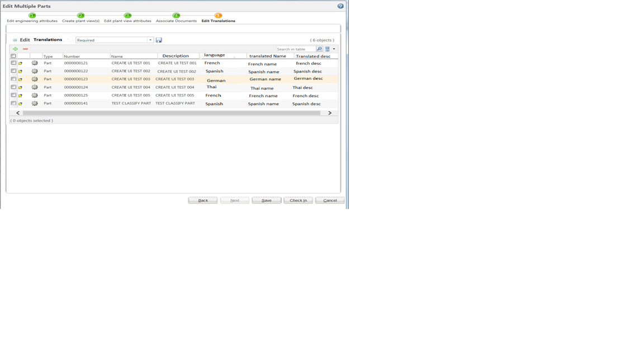Click status icon for row 0000000121
Screen dimensions: 644x362
click(x=21, y=63)
